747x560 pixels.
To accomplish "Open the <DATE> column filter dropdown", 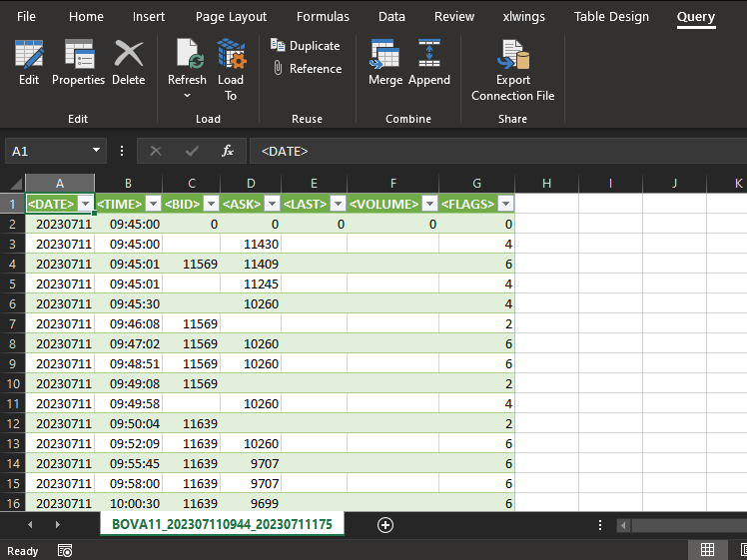I will 86,204.
